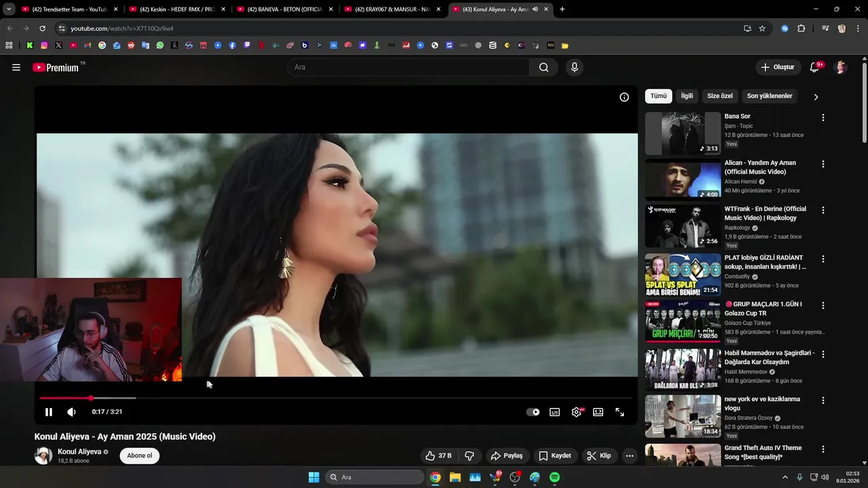The image size is (868, 488).
Task: Click Oluştur create button
Action: [778, 67]
